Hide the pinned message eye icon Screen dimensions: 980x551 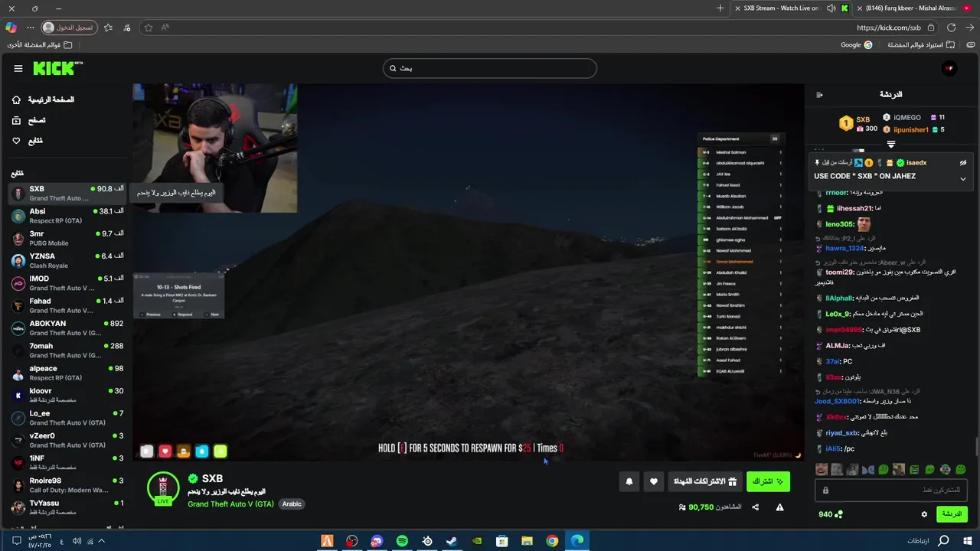tap(962, 163)
